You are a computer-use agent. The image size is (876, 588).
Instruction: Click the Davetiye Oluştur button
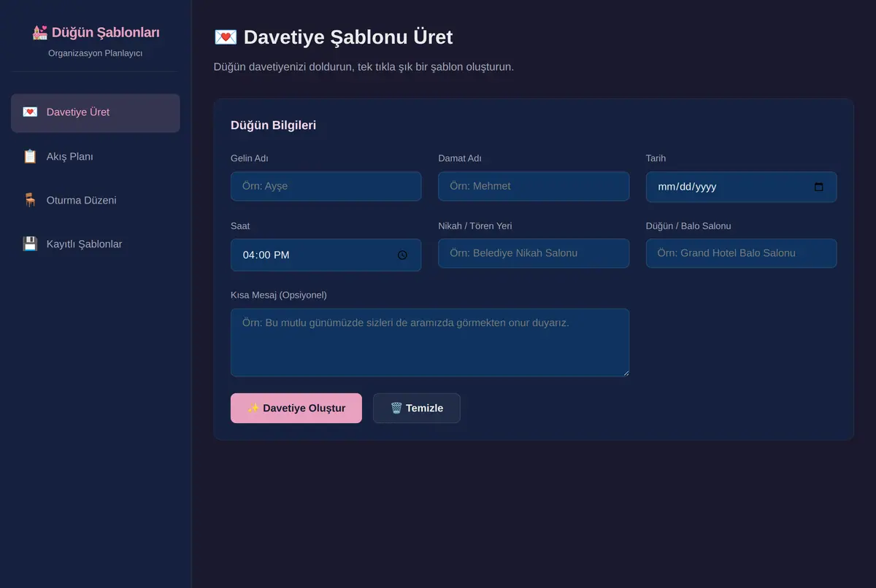tap(296, 408)
